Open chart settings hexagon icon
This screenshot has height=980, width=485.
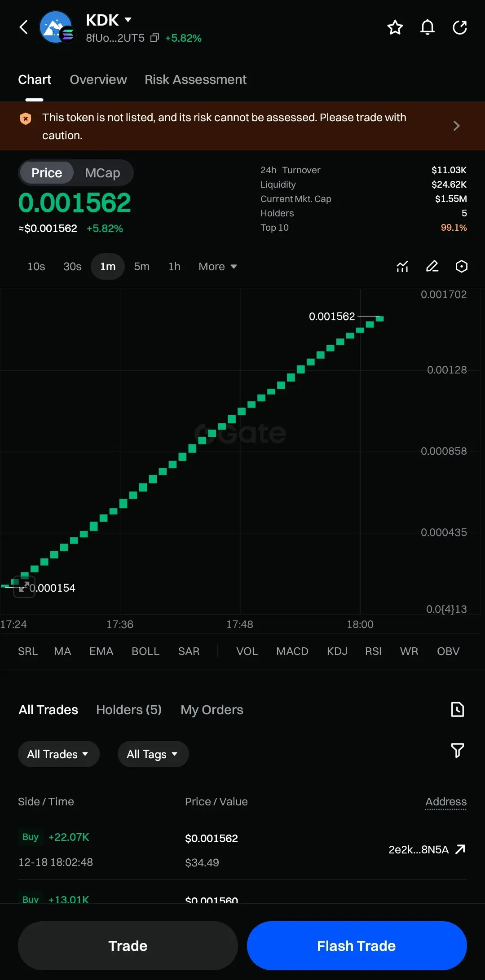point(462,267)
